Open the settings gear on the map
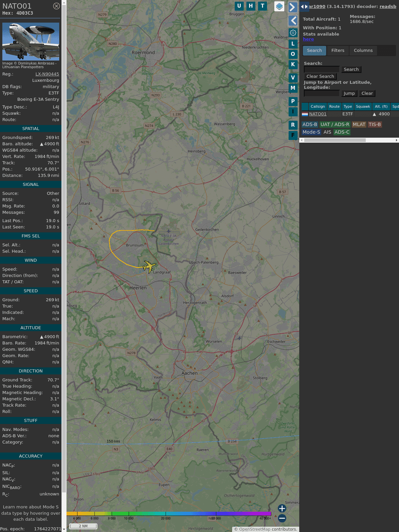This screenshot has width=399, height=532. (x=293, y=33)
